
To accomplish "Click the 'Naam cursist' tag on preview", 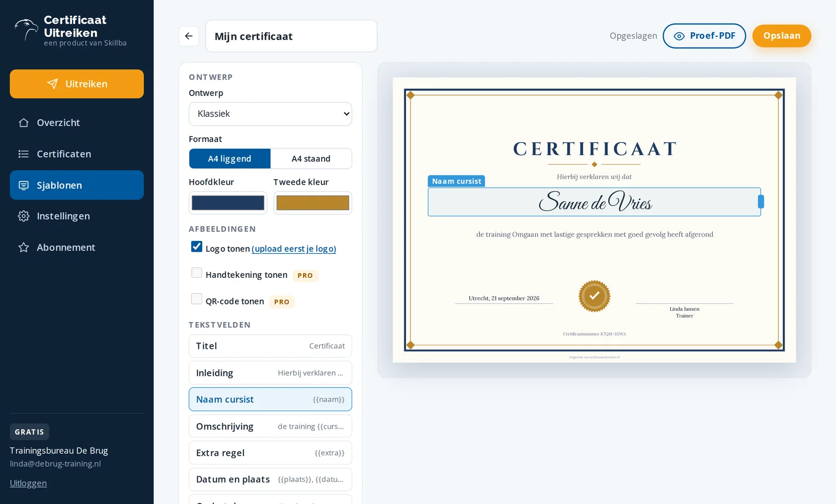I will point(457,181).
